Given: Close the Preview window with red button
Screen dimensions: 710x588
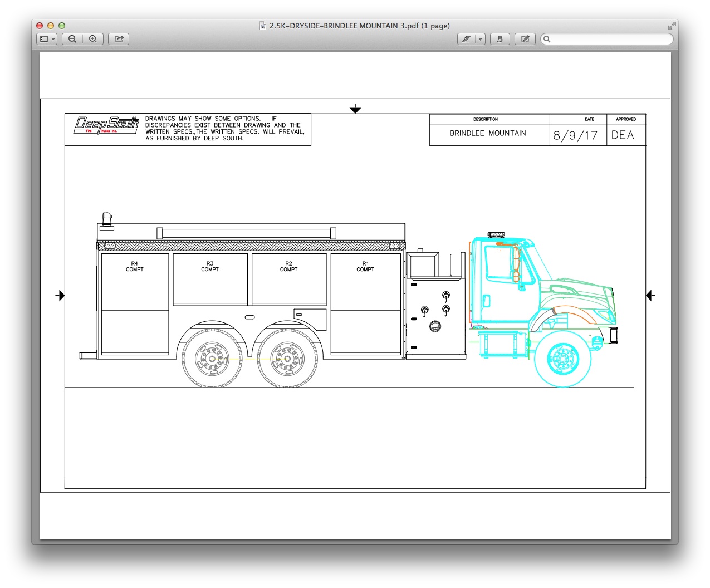Looking at the screenshot, I should (x=40, y=26).
